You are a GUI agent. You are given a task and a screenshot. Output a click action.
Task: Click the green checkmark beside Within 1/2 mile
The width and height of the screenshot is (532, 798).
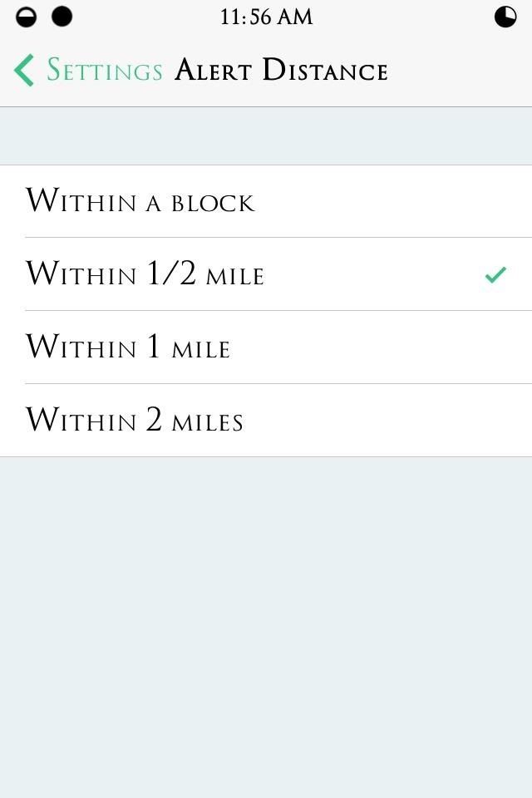click(x=495, y=274)
